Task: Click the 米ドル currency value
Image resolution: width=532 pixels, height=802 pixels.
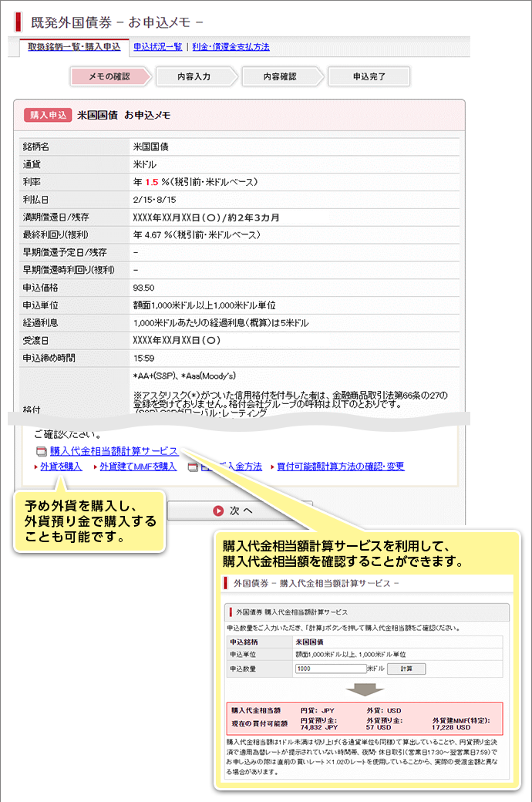Action: point(145,165)
